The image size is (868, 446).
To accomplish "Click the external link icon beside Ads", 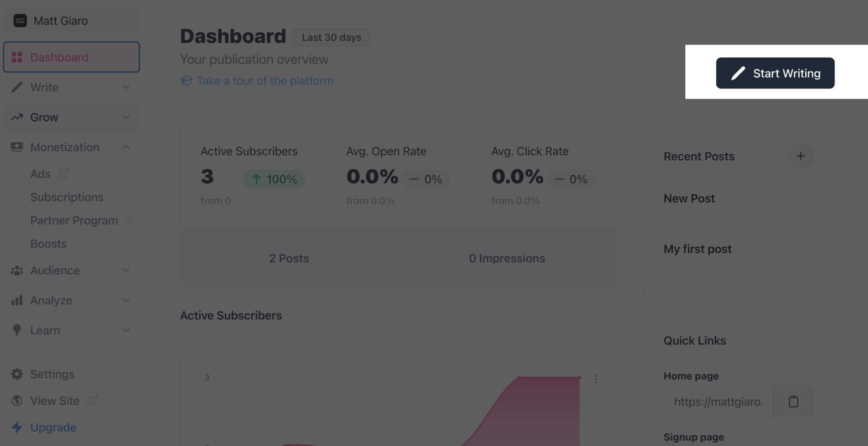I will [x=64, y=174].
